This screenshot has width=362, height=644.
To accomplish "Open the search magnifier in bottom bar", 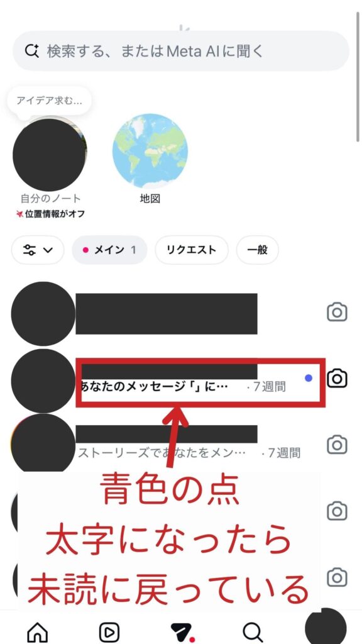I will tap(253, 631).
